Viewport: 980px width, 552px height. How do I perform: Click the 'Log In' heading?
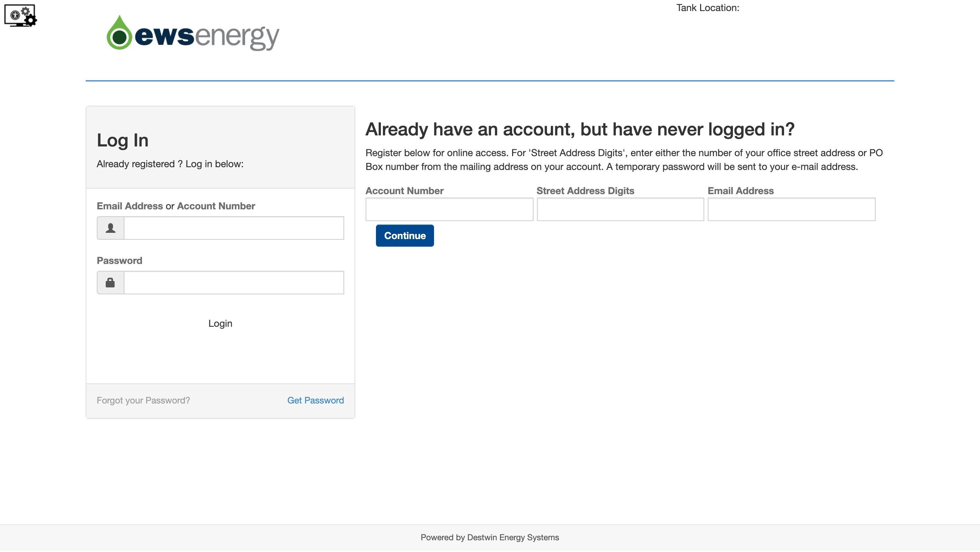click(x=122, y=140)
